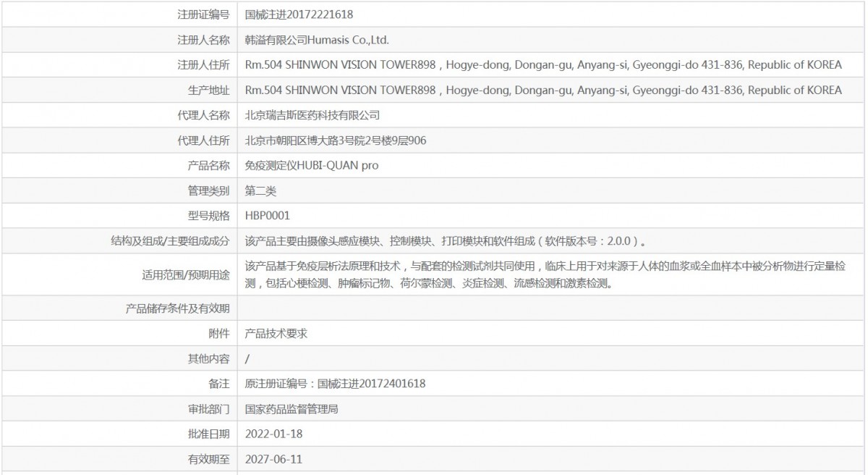Viewport: 868px width, 475px height.
Task: Select the 注册人住所 label
Action: pyautogui.click(x=204, y=65)
